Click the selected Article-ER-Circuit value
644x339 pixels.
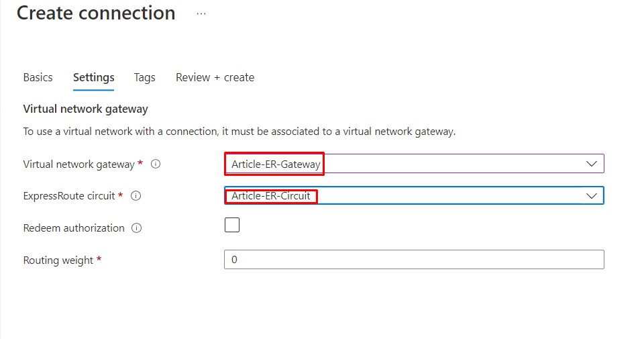click(x=271, y=196)
